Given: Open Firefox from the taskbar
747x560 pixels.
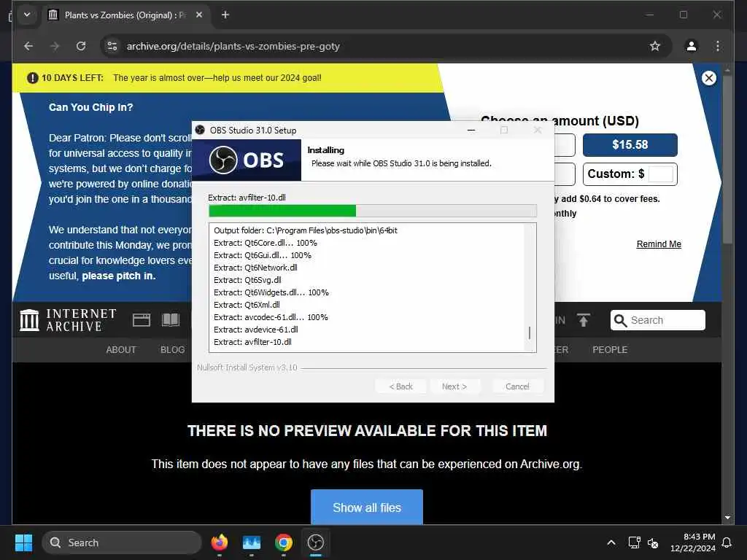Looking at the screenshot, I should (x=219, y=542).
